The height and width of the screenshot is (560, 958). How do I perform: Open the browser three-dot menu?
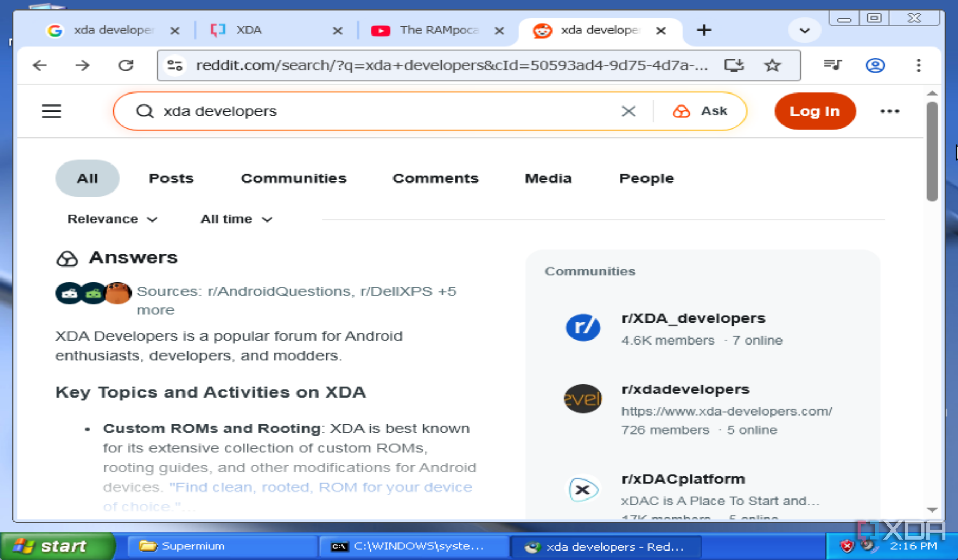(x=918, y=65)
